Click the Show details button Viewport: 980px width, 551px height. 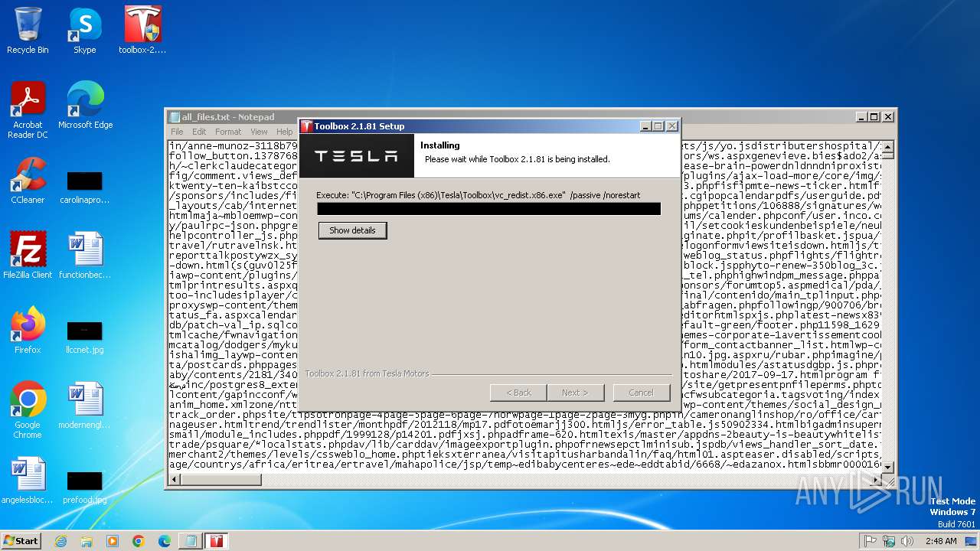point(352,230)
